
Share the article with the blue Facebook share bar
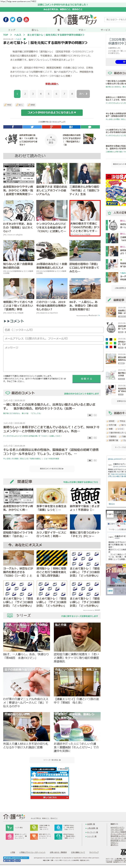(x=13, y=127)
